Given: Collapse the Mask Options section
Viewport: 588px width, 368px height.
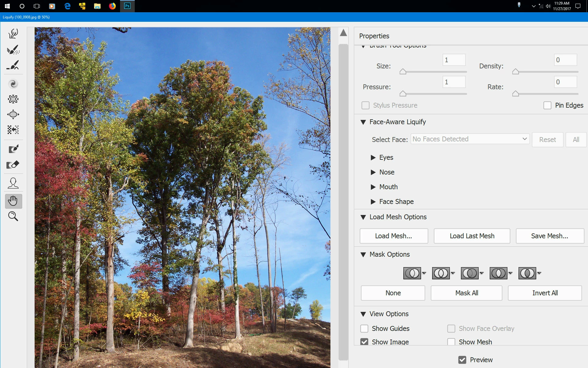Looking at the screenshot, I should (363, 255).
